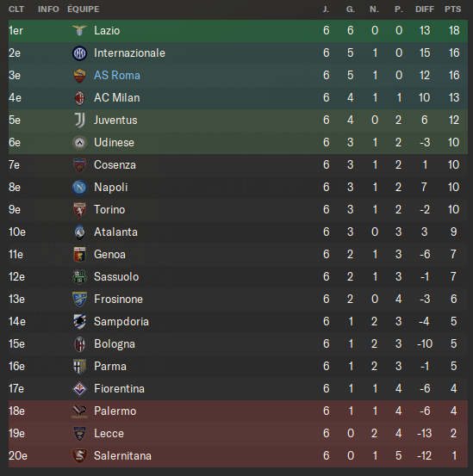Sort by DIFF column header
The image size is (473, 476).
click(x=425, y=9)
